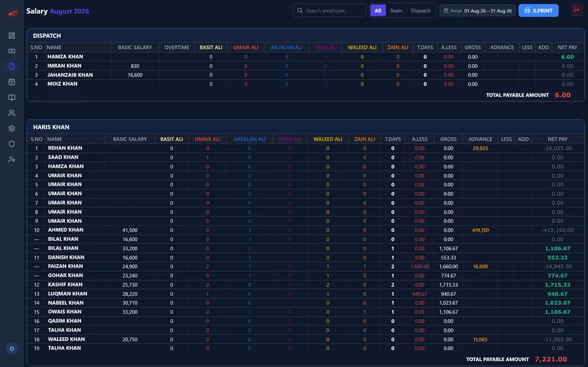This screenshot has height=367, width=588.
Task: Click ARSALAN ALI header in Dispatch table
Action: [x=287, y=47]
